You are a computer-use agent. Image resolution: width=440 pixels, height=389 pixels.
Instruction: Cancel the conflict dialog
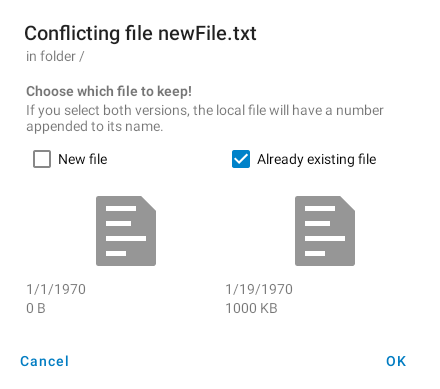tap(45, 361)
